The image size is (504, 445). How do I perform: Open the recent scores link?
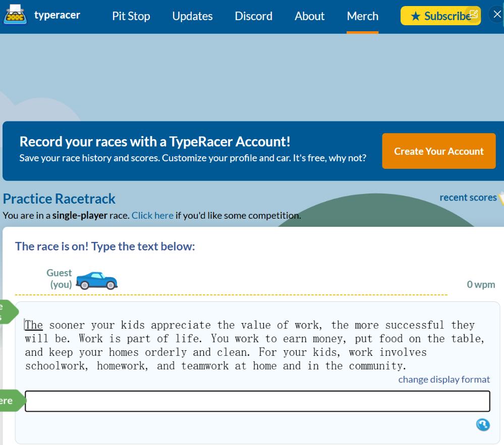tap(468, 198)
